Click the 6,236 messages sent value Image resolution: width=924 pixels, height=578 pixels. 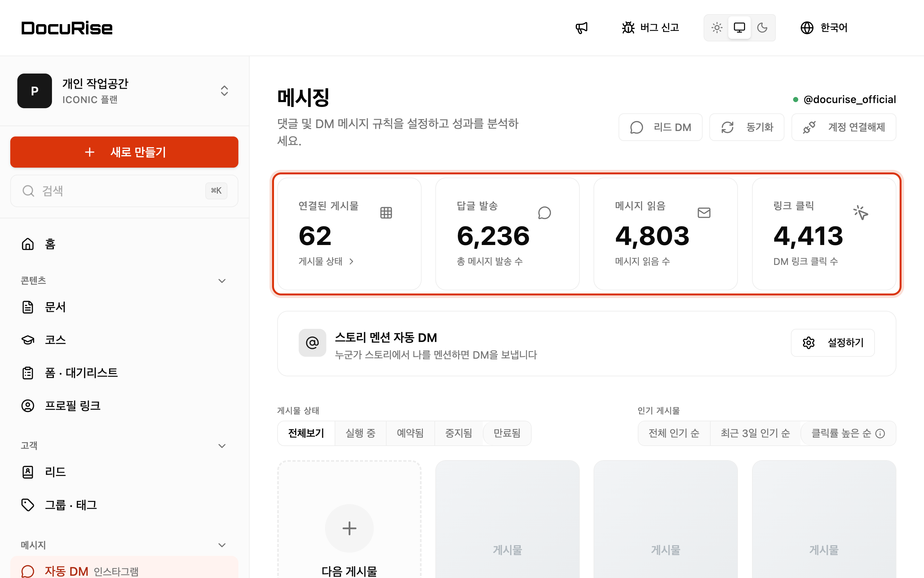click(x=493, y=236)
